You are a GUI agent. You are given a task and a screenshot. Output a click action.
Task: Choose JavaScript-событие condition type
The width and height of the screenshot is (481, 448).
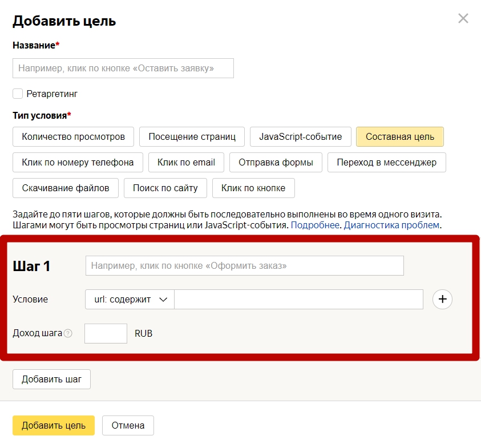(300, 136)
